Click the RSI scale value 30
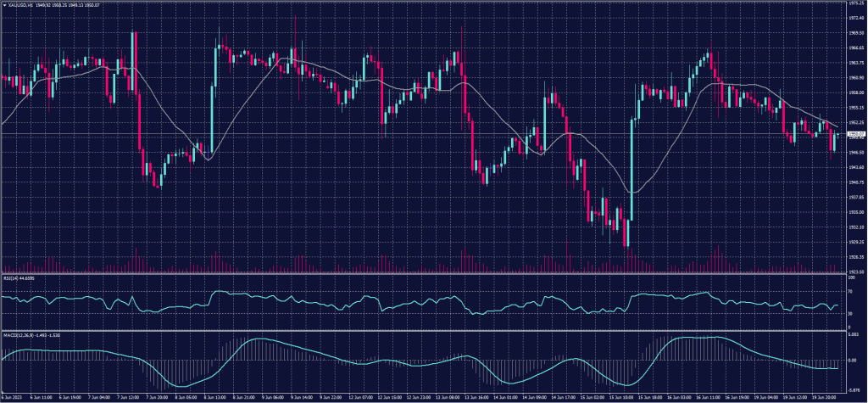The image size is (868, 403). (x=850, y=314)
